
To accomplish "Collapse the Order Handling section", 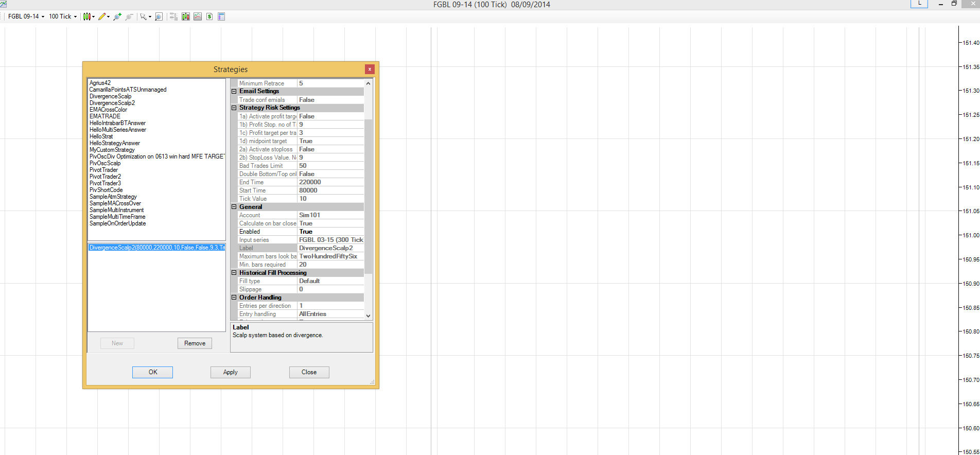I will pyautogui.click(x=234, y=297).
